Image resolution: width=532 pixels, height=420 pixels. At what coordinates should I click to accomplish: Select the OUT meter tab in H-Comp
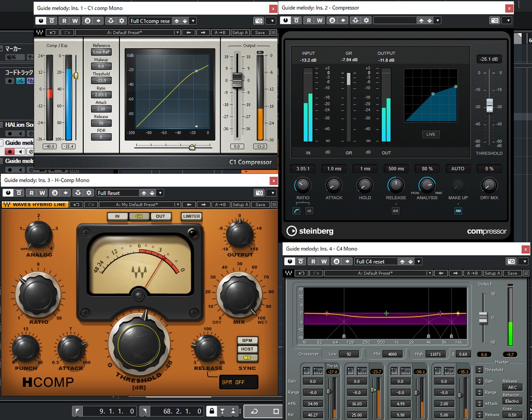pos(160,216)
